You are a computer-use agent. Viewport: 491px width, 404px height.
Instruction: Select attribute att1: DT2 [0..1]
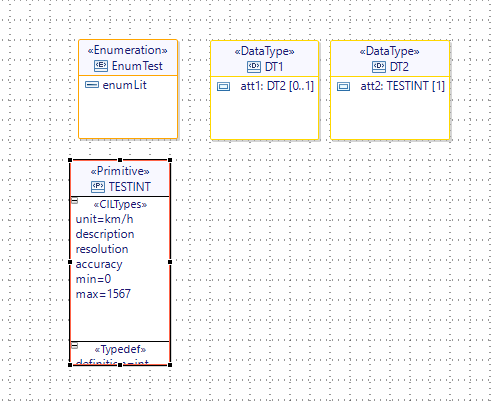pos(277,86)
